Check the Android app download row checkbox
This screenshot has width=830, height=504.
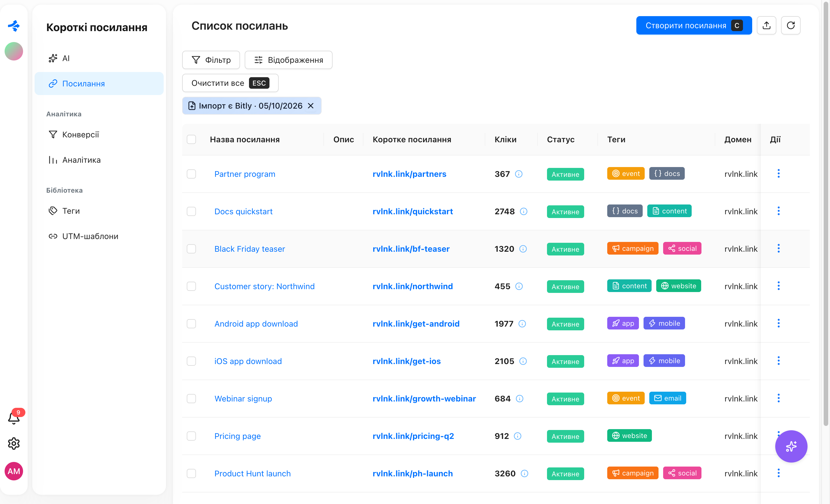coord(191,323)
